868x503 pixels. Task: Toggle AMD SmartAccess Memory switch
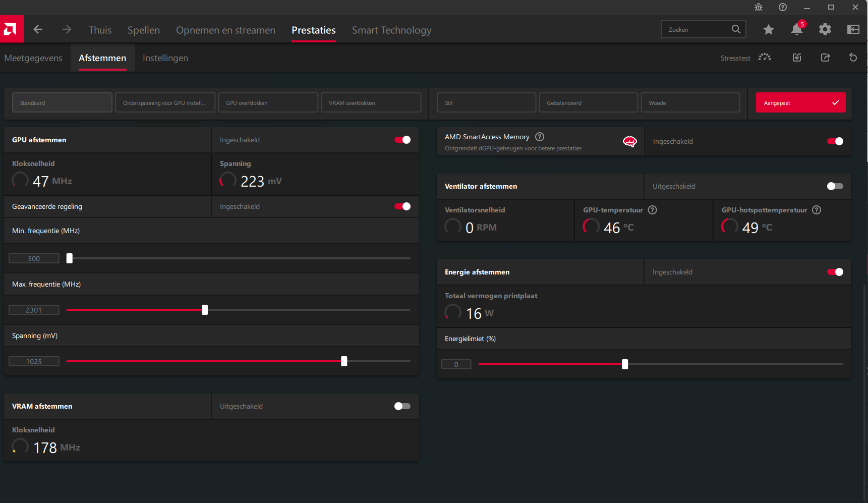[x=835, y=141]
